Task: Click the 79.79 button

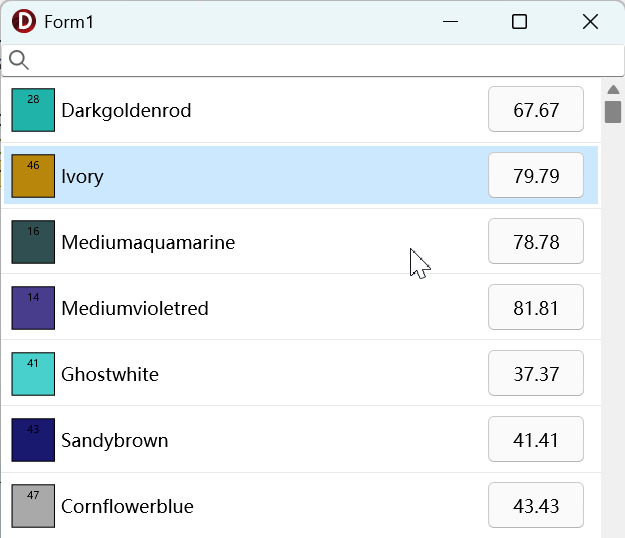Action: coord(535,176)
